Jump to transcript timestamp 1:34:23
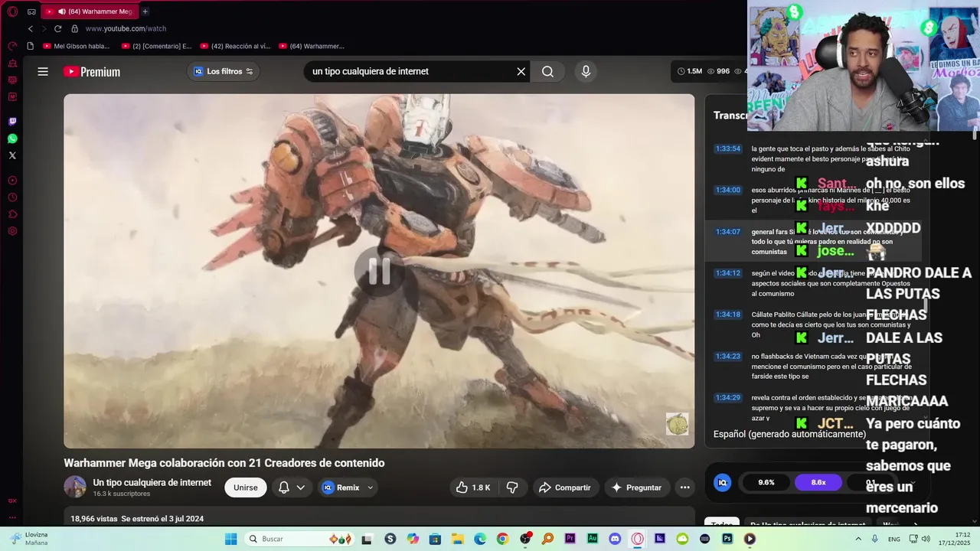 (x=727, y=356)
